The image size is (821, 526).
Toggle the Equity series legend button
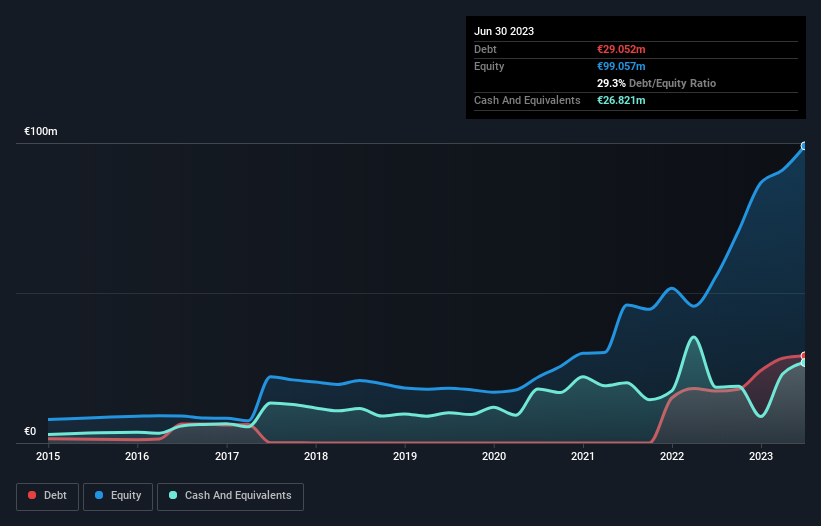point(118,496)
